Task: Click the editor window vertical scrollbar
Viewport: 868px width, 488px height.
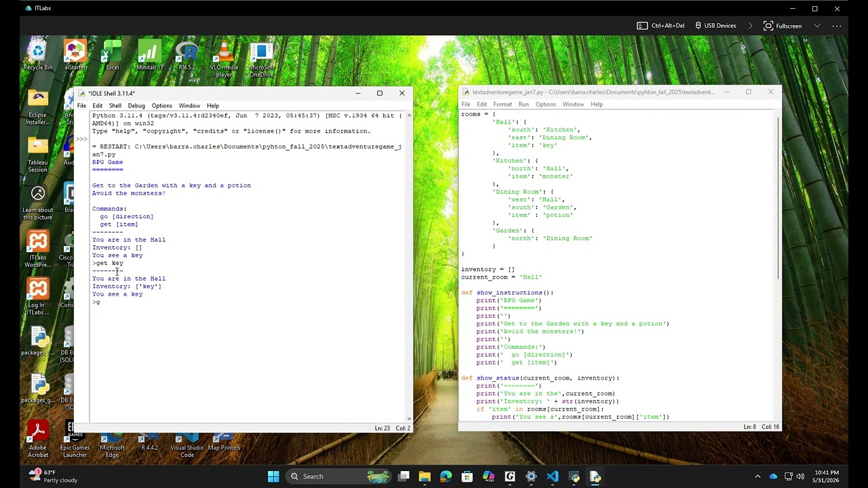Action: pos(777,198)
